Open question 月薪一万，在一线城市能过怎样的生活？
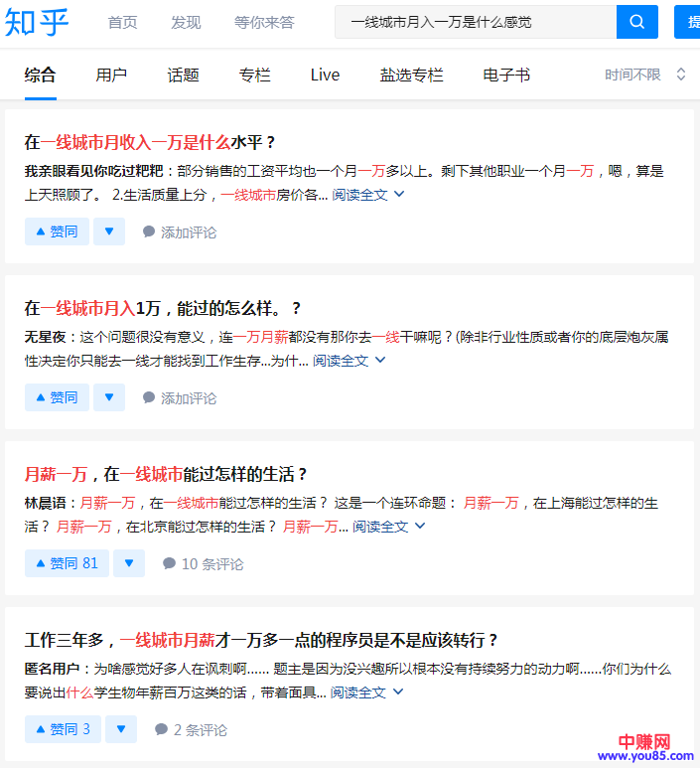 pyautogui.click(x=166, y=474)
